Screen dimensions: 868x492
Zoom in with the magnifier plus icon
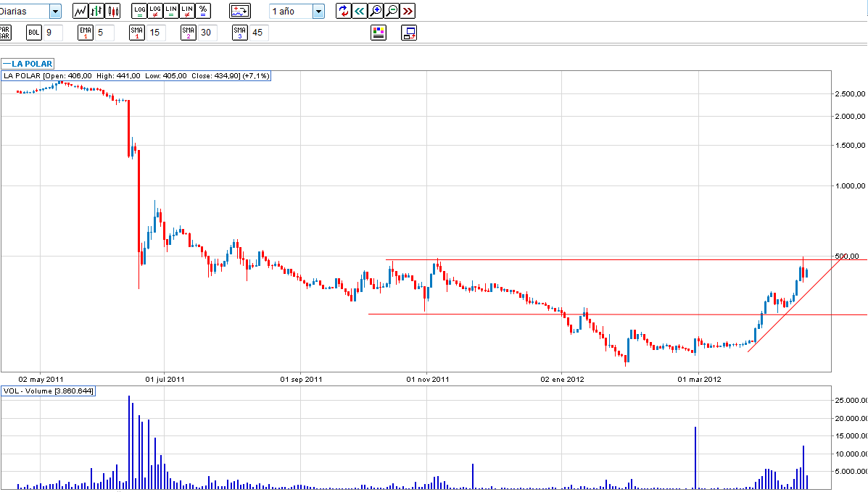click(375, 11)
